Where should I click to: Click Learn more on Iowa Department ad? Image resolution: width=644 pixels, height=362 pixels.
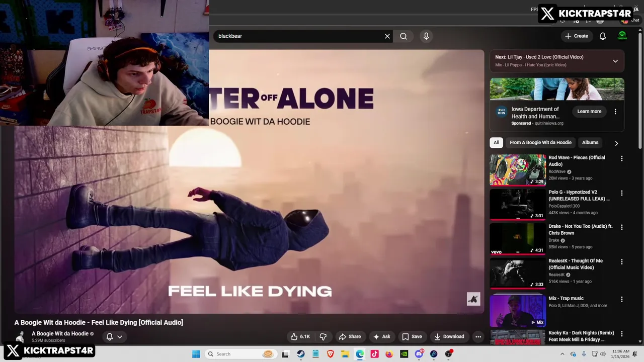coord(589,111)
